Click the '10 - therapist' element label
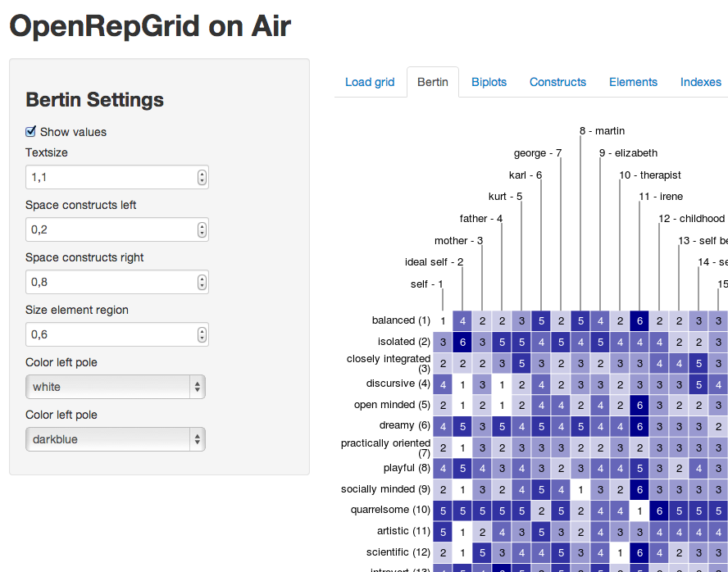Viewport: 728px width, 572px height. click(x=650, y=175)
